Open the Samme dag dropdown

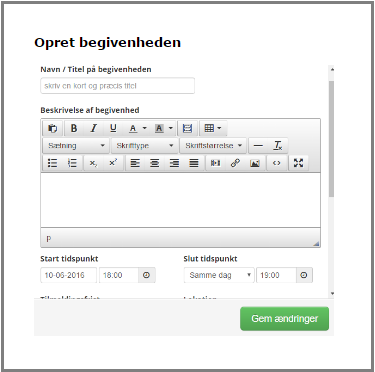[219, 275]
